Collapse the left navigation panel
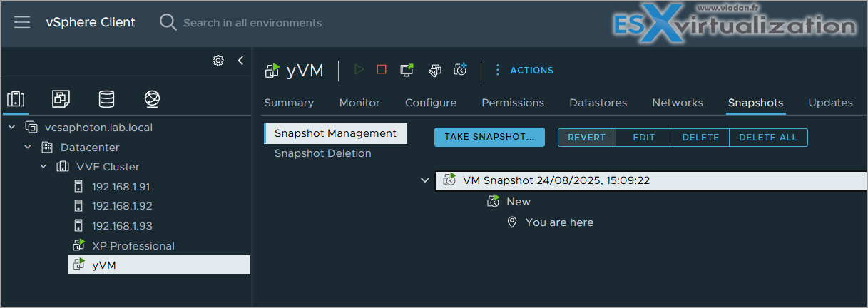868x308 pixels. tap(240, 61)
